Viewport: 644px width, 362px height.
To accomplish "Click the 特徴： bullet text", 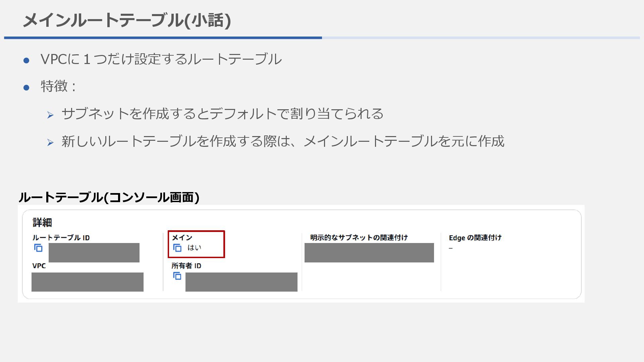I will [x=58, y=86].
